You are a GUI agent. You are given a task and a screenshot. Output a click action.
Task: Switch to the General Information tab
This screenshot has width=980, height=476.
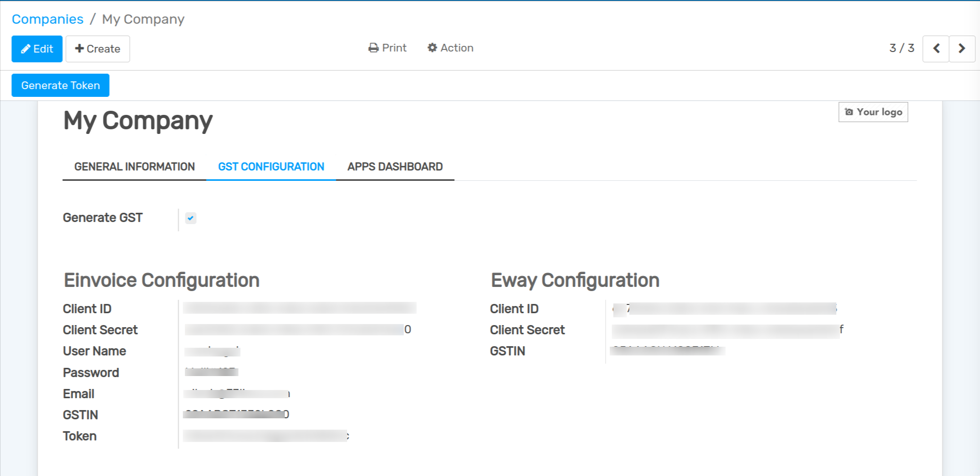tap(134, 167)
